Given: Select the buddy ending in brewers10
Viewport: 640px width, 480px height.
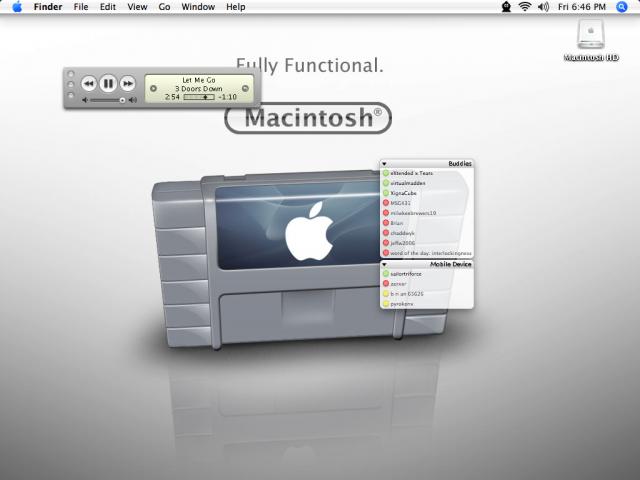Looking at the screenshot, I should point(427,213).
